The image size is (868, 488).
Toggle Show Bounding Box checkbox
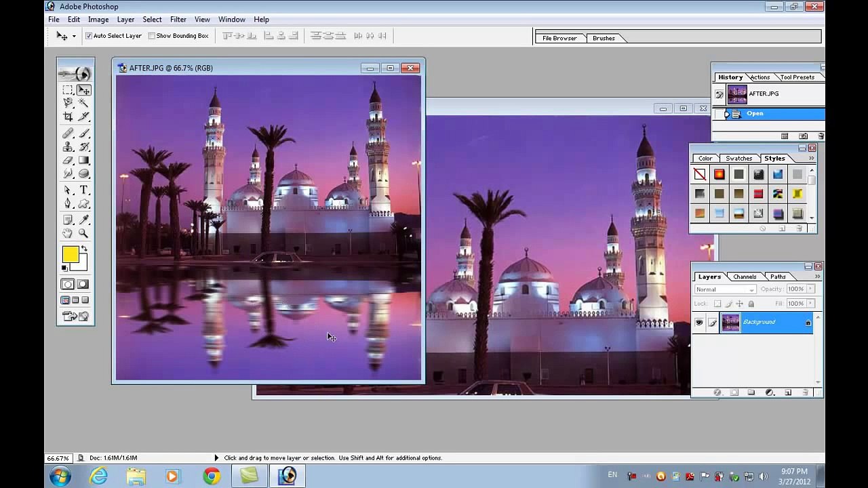pyautogui.click(x=152, y=36)
